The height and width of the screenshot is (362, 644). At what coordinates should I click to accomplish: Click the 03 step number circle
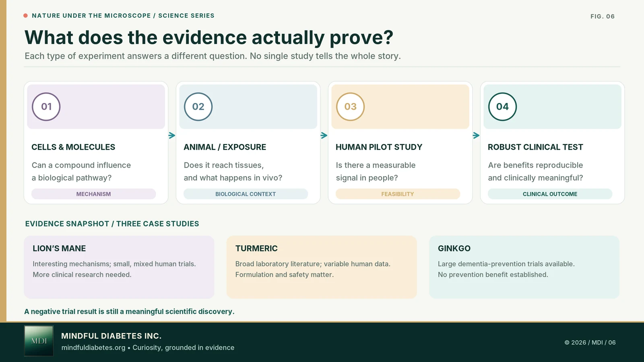click(351, 107)
